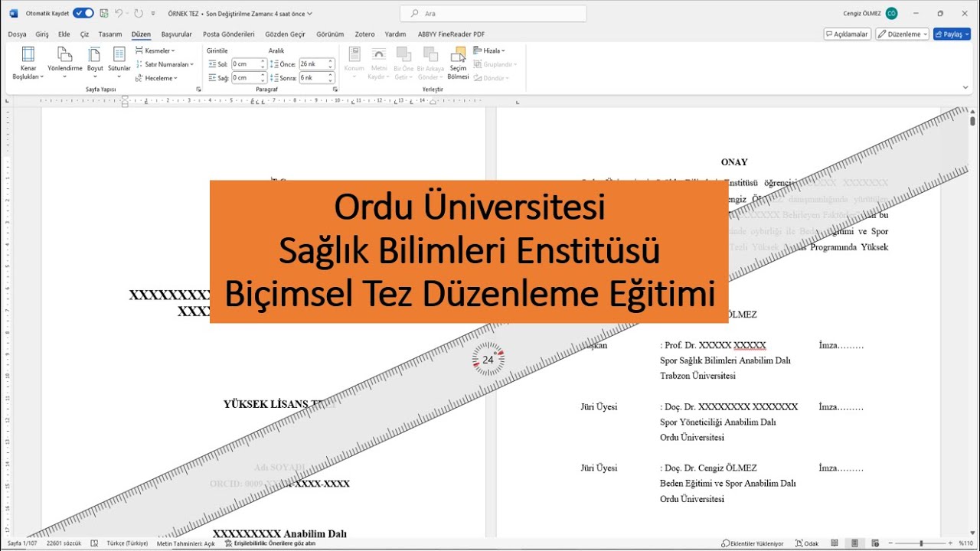This screenshot has width=980, height=551.
Task: Click the %110 zoom level
Action: pyautogui.click(x=965, y=543)
